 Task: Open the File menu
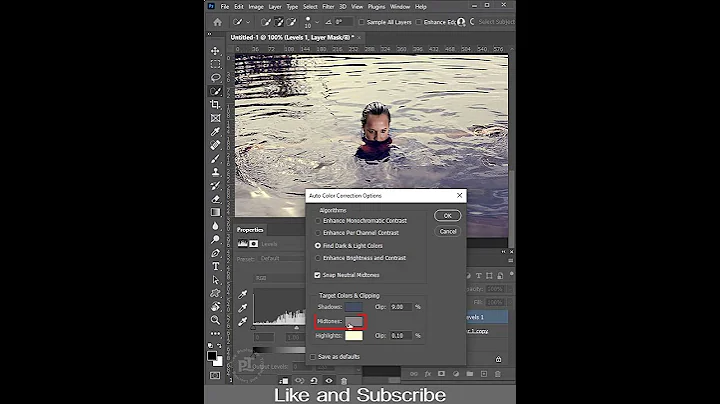click(x=225, y=6)
